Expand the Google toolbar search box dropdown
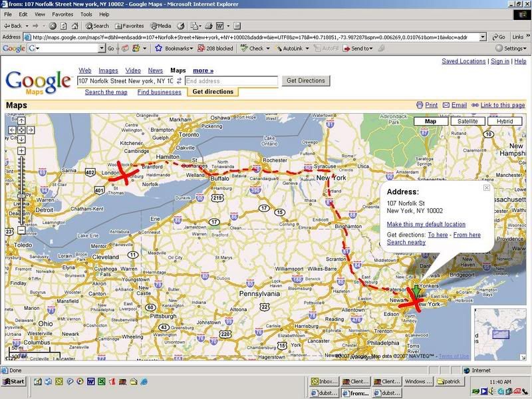The image size is (532, 399). click(x=102, y=49)
